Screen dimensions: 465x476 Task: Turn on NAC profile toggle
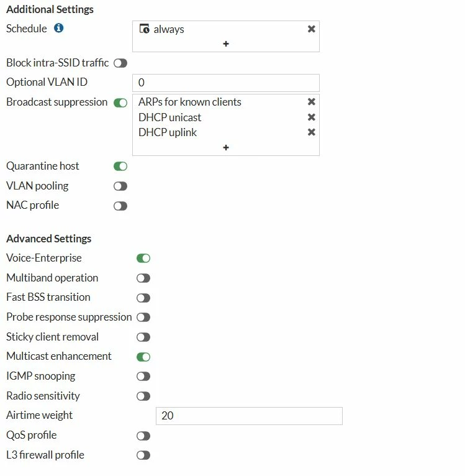point(120,206)
